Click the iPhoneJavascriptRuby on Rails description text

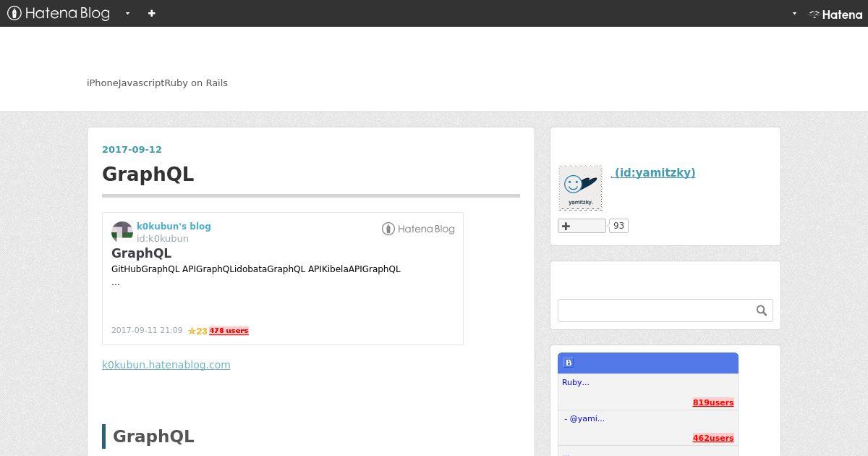click(x=157, y=83)
